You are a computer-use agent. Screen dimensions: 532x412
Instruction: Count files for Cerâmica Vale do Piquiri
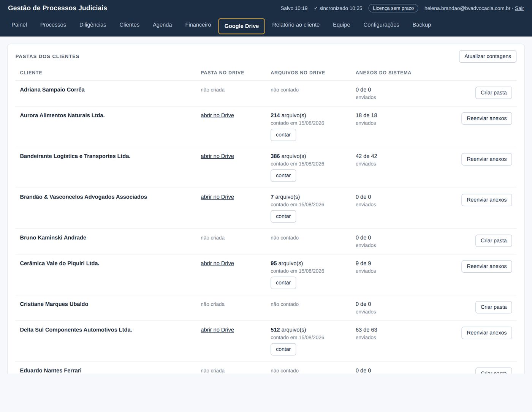coord(283,283)
